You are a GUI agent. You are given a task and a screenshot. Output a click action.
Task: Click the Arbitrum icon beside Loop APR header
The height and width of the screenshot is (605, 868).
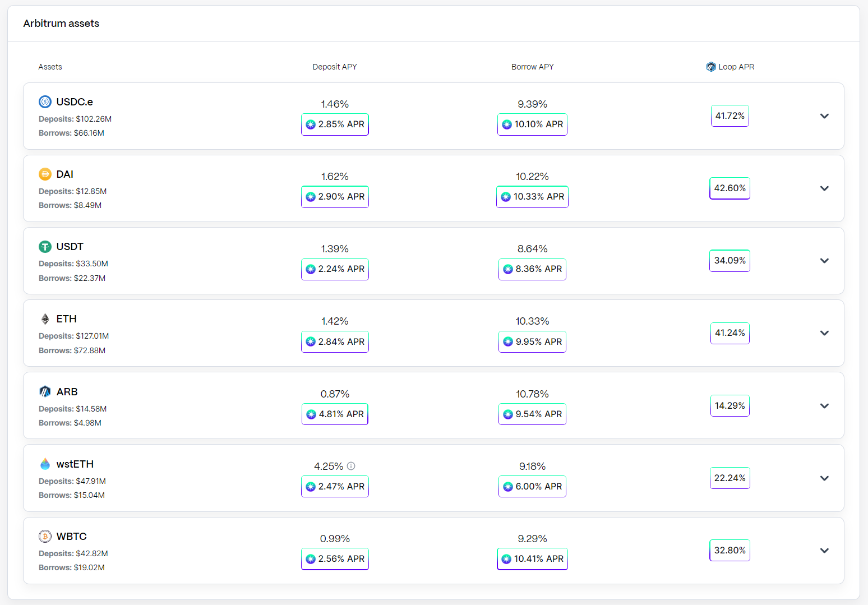(x=711, y=67)
